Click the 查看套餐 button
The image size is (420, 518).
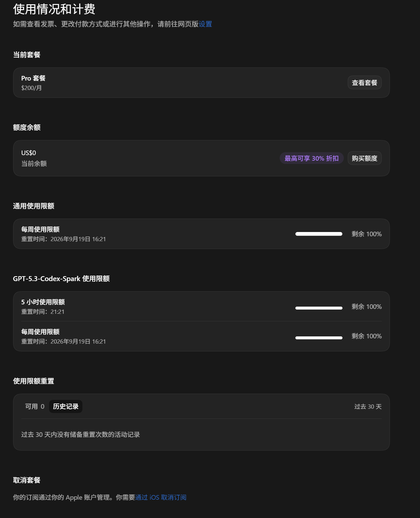tap(364, 83)
